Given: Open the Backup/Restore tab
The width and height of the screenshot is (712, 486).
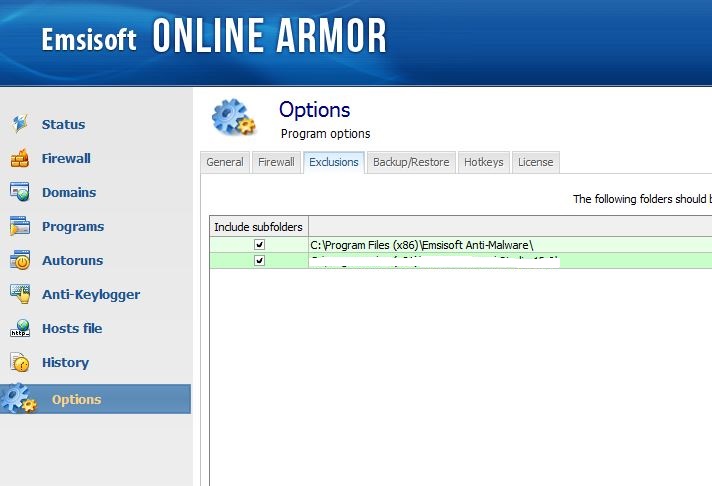Looking at the screenshot, I should click(x=411, y=162).
